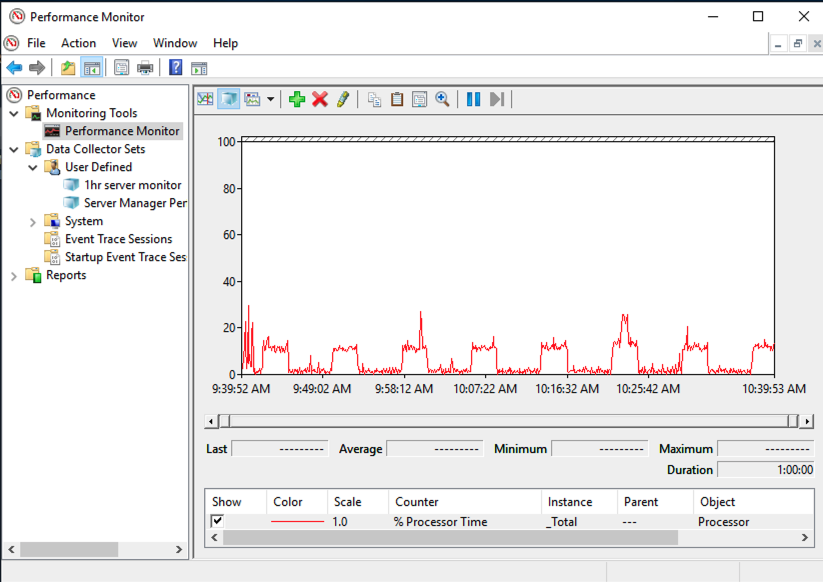Open graph properties with the magnifier zoom icon
Screen dimensions: 823x582
click(x=444, y=99)
